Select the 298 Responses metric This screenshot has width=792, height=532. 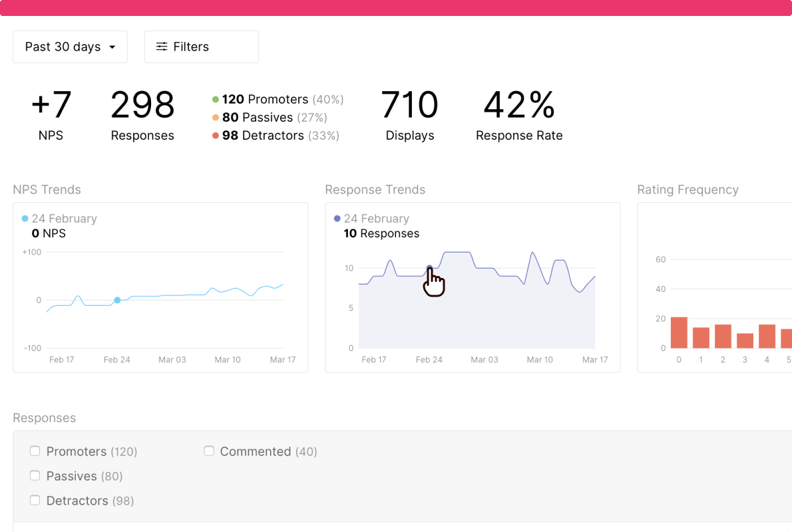click(x=142, y=115)
